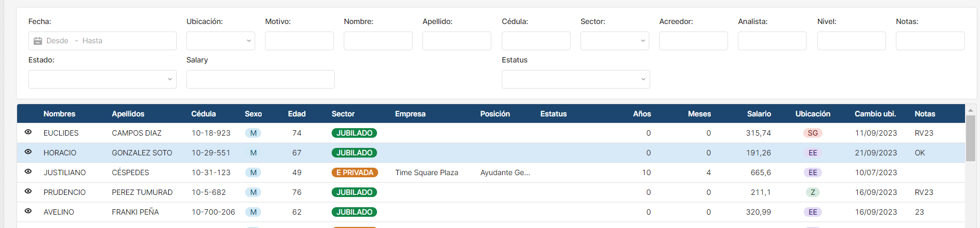Focus the Salary filter field
Image resolution: width=980 pixels, height=228 pixels.
261,79
